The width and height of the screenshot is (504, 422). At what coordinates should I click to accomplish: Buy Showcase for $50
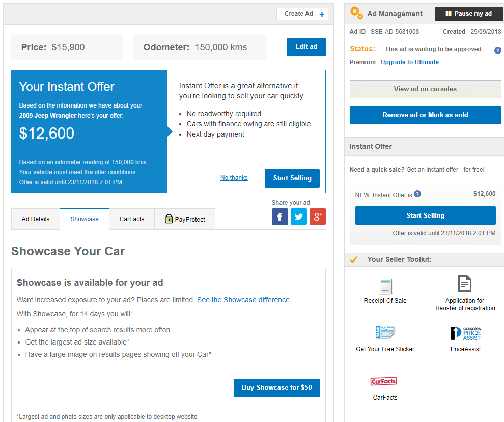click(277, 387)
